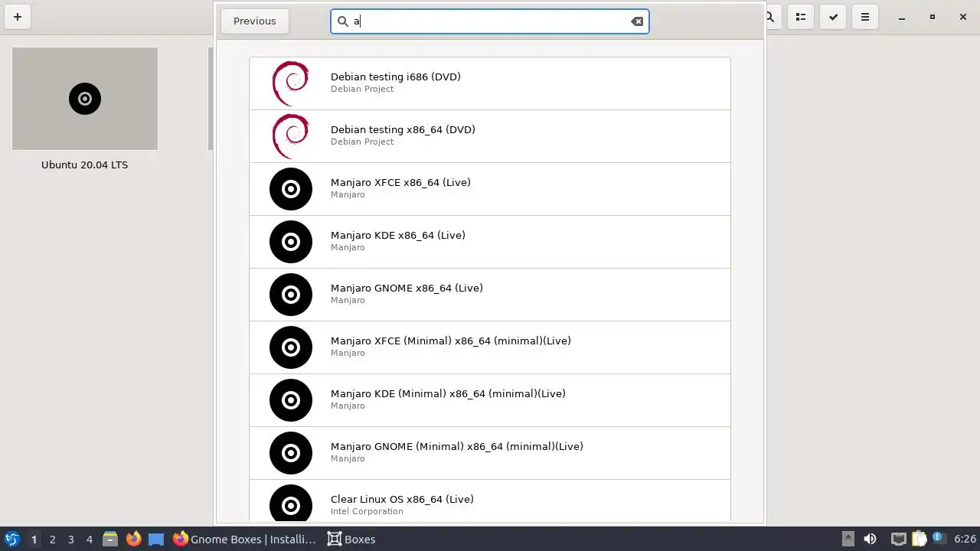
Task: Select Debian testing i686 (DVD)
Action: point(490,83)
